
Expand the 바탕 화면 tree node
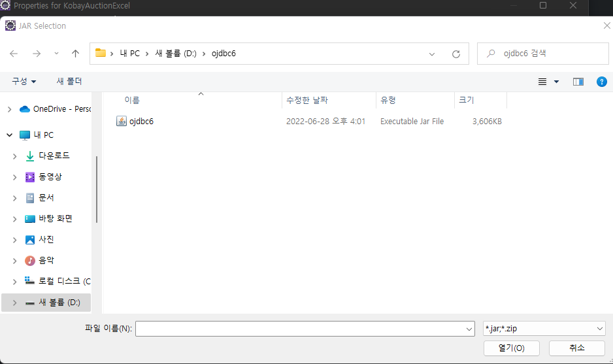click(15, 220)
